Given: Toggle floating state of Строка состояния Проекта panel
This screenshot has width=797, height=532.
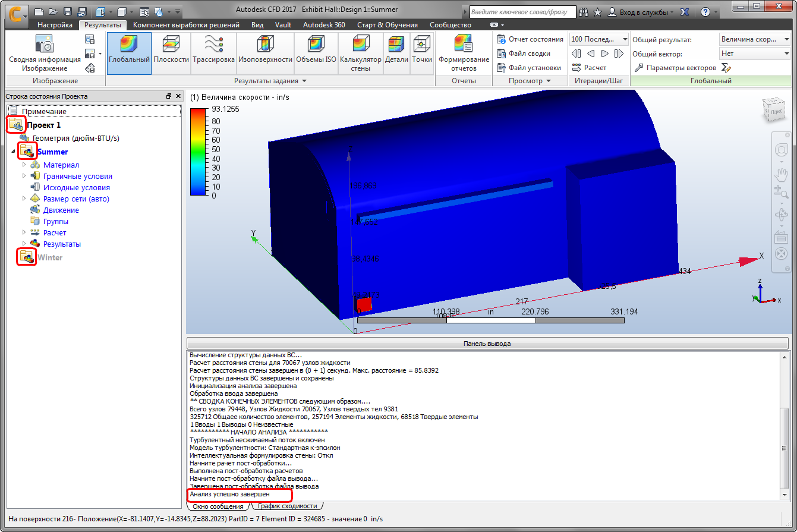Looking at the screenshot, I should click(x=169, y=96).
